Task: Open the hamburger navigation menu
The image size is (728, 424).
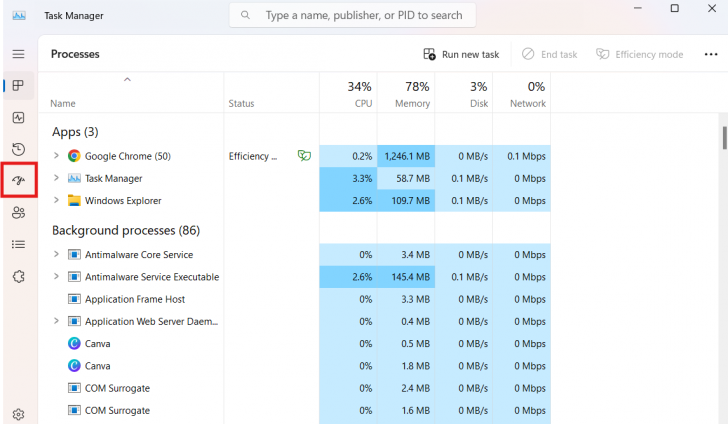Action: (x=19, y=54)
